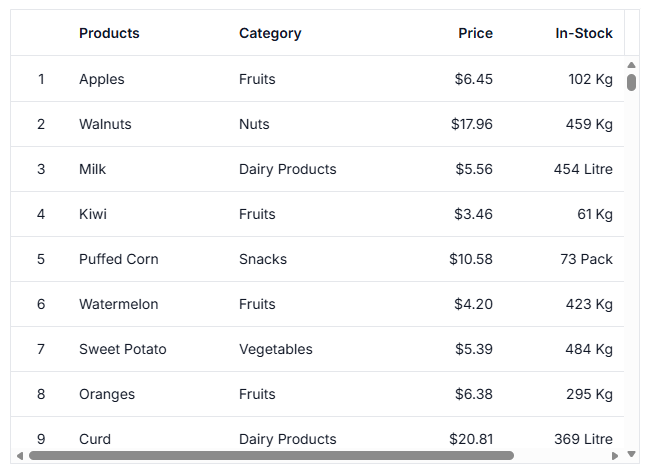Click the Puffed Corn cell

(119, 259)
